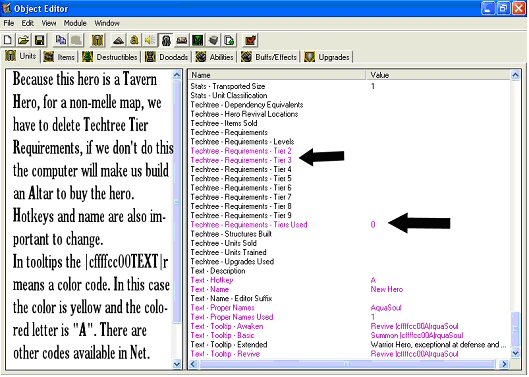
Task: Open the Window menu
Action: tap(107, 23)
